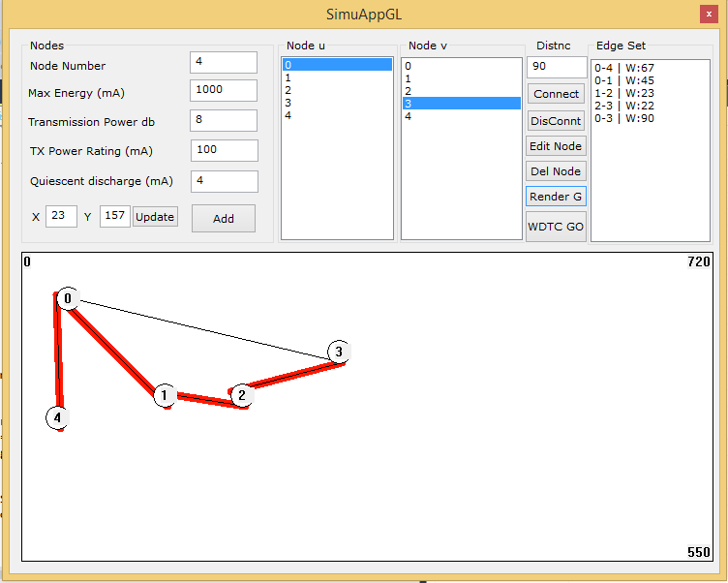Click graph node 2 circle
728x583 pixels.
click(x=242, y=395)
